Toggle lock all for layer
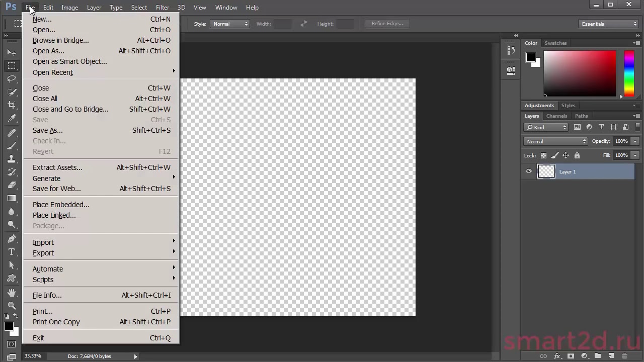 [577, 155]
